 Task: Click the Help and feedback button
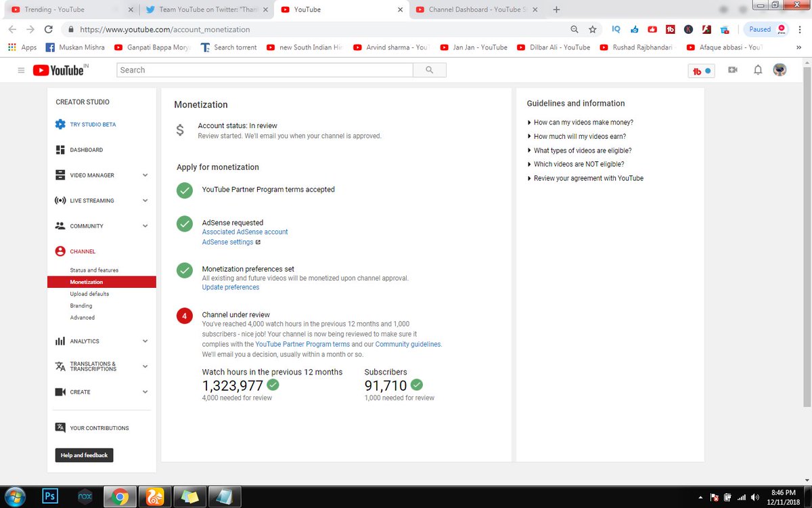point(84,455)
